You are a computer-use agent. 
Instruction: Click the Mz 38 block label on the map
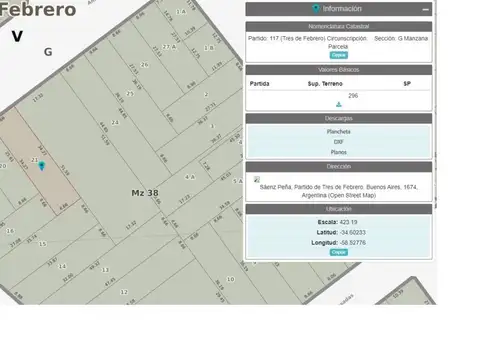click(145, 193)
